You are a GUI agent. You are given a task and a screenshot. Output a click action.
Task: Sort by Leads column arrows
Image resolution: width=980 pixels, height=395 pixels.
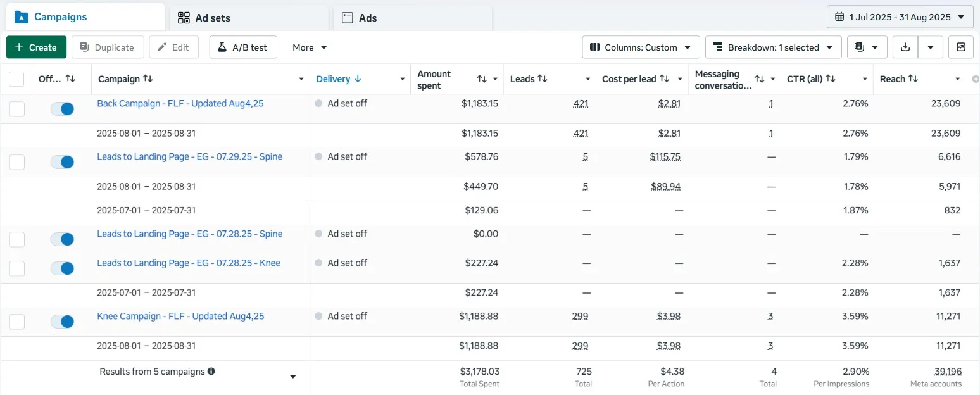[x=542, y=78]
